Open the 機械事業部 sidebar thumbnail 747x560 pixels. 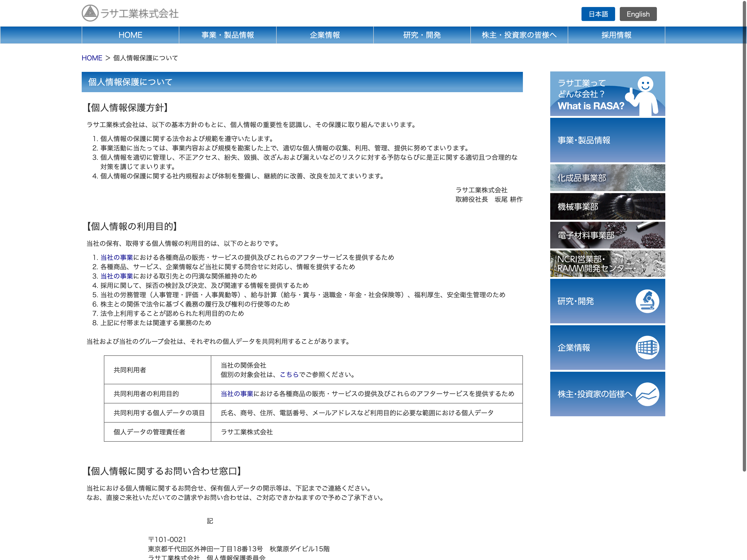click(x=607, y=206)
